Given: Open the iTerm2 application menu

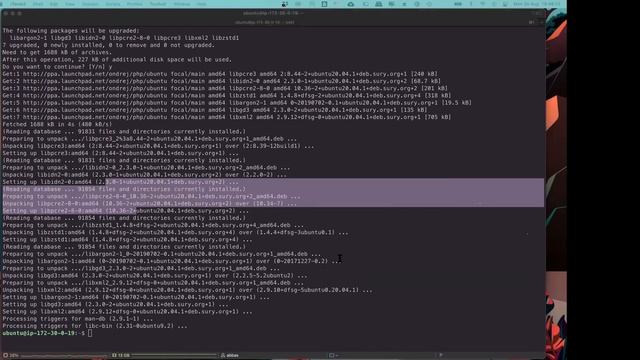Looking at the screenshot, I should [18, 4].
